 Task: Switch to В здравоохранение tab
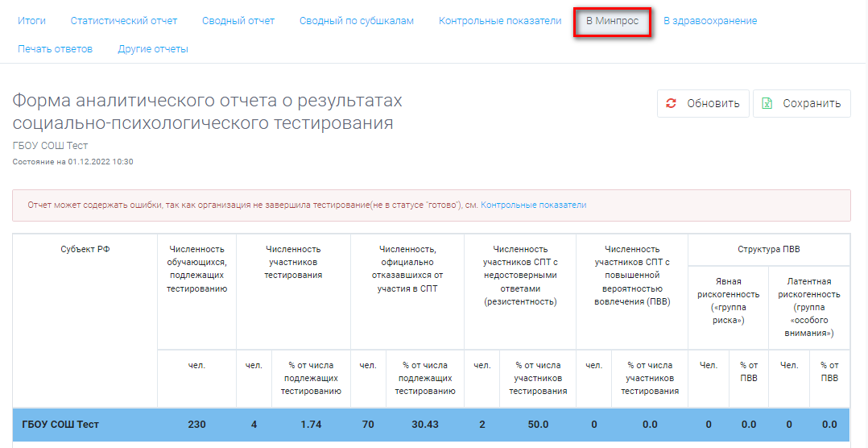click(710, 21)
